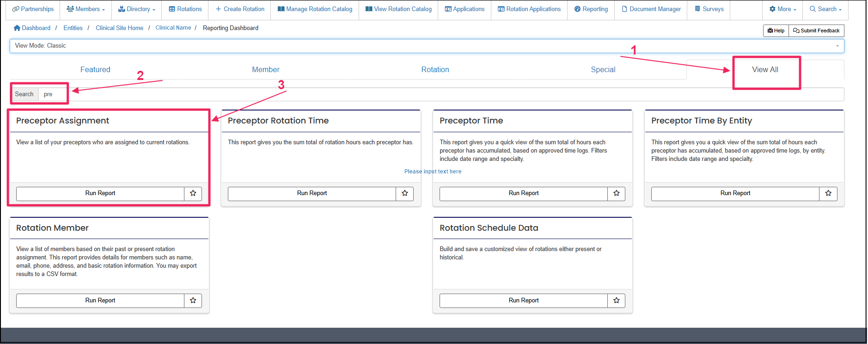Click the Members people icon

tap(70, 9)
